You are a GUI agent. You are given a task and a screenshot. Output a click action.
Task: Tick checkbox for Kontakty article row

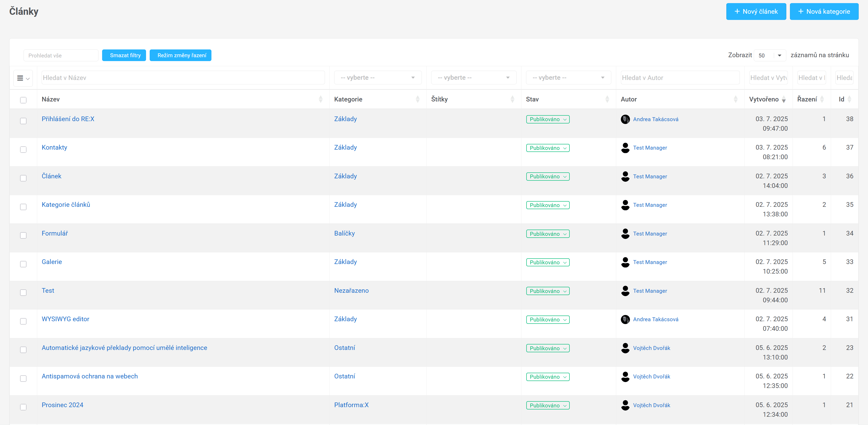click(23, 149)
